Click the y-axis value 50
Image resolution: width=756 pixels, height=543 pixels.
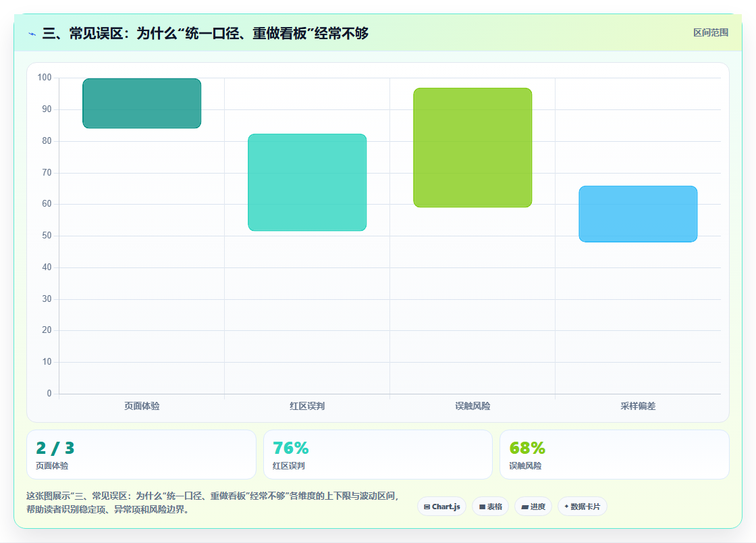pos(47,235)
